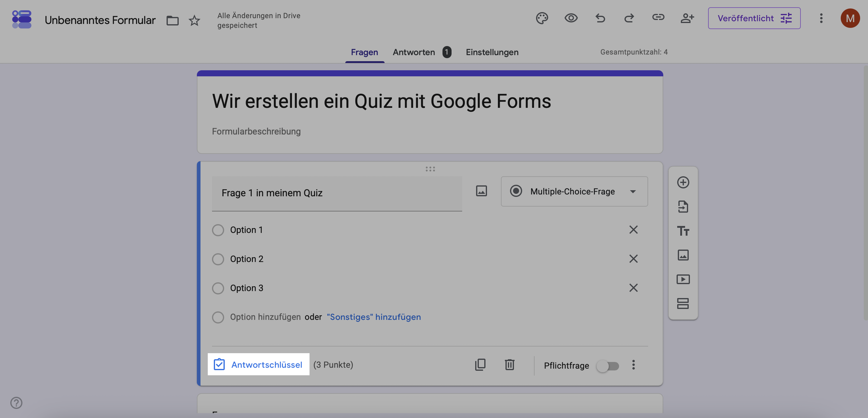Screen dimensions: 868x418
Task: Add image to question icon
Action: pos(481,191)
